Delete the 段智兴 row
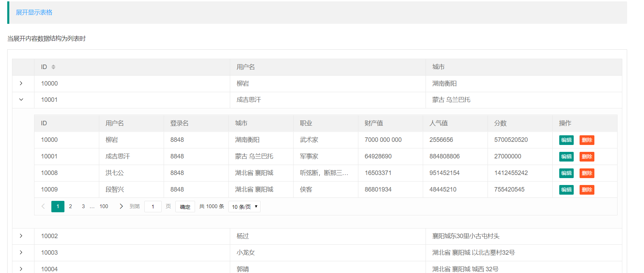Image resolution: width=644 pixels, height=273 pixels. (x=586, y=190)
